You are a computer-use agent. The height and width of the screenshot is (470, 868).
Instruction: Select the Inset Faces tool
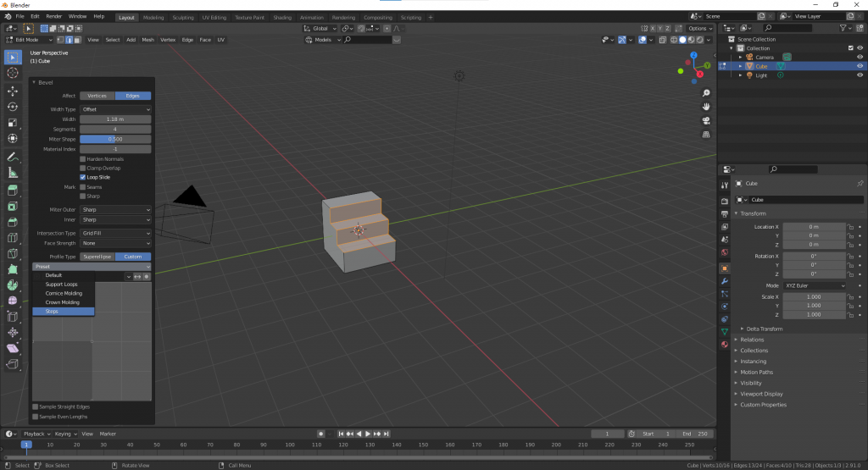point(13,207)
